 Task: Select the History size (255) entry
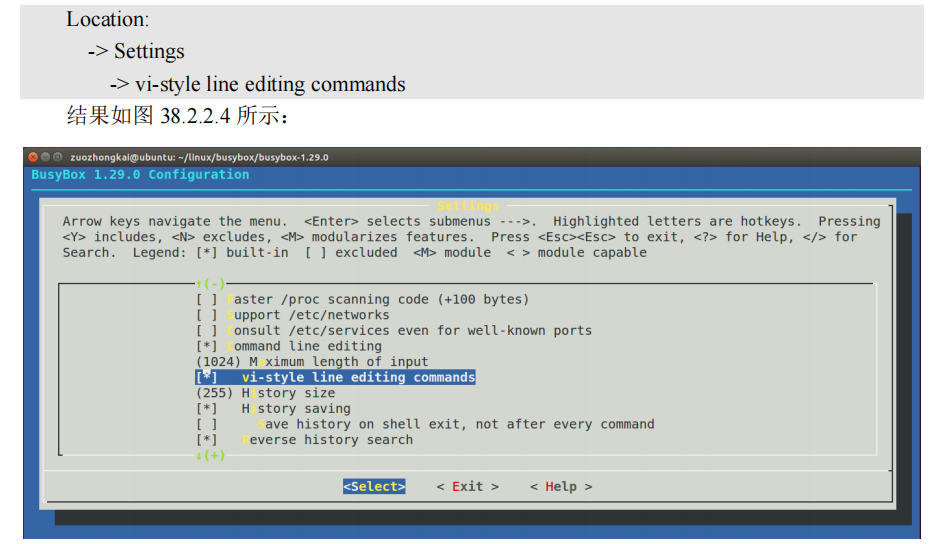[x=266, y=393]
